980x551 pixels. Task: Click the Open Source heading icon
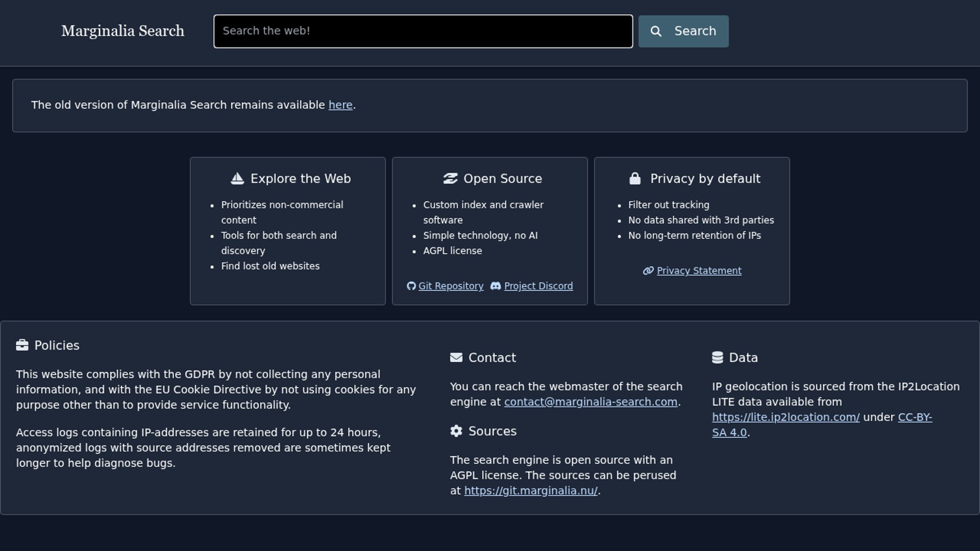click(x=450, y=179)
